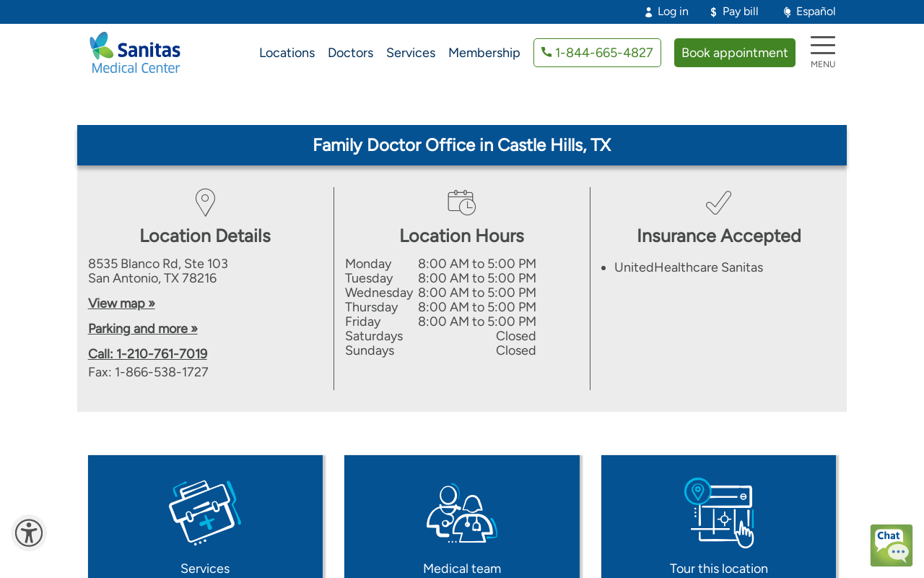Open the Doctors nav item
924x578 pixels.
tap(350, 53)
